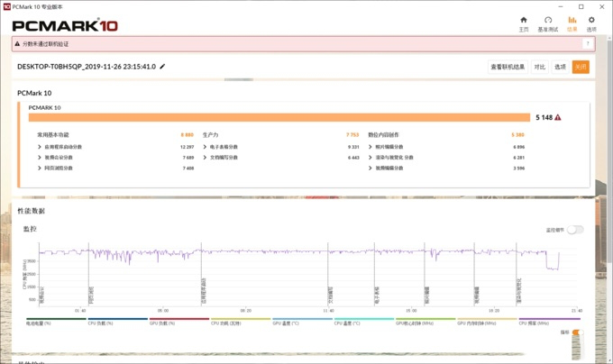Click warning triangle beside the 5 148 score
Image resolution: width=613 pixels, height=364 pixels.
coord(558,117)
